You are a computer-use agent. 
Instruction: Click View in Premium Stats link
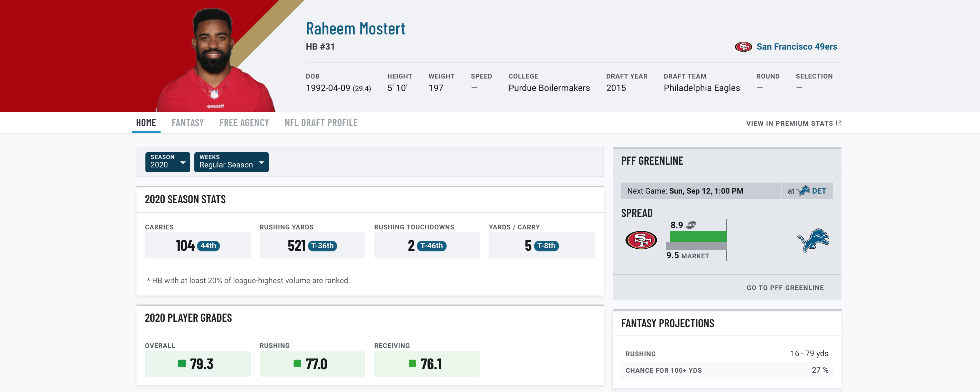pos(794,123)
